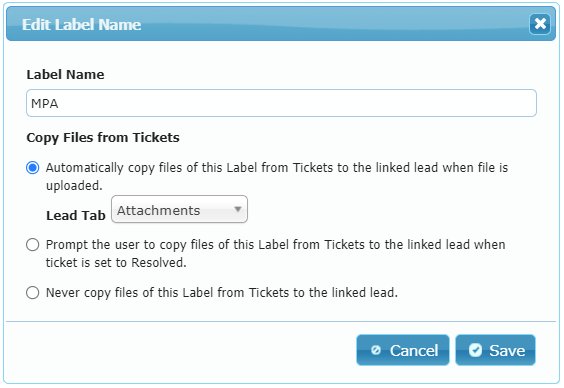Select the automatically copy files radio button
The height and width of the screenshot is (388, 564).
pos(33,168)
